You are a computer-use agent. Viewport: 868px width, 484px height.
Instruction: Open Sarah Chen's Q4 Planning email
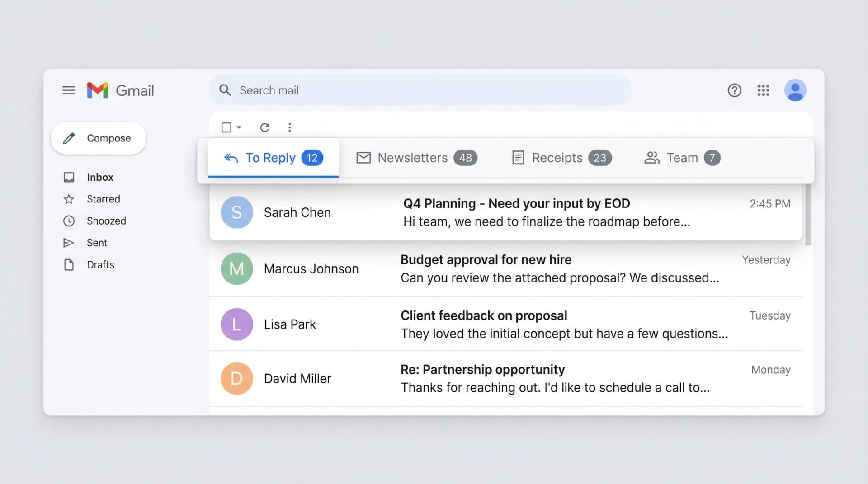[x=497, y=212]
